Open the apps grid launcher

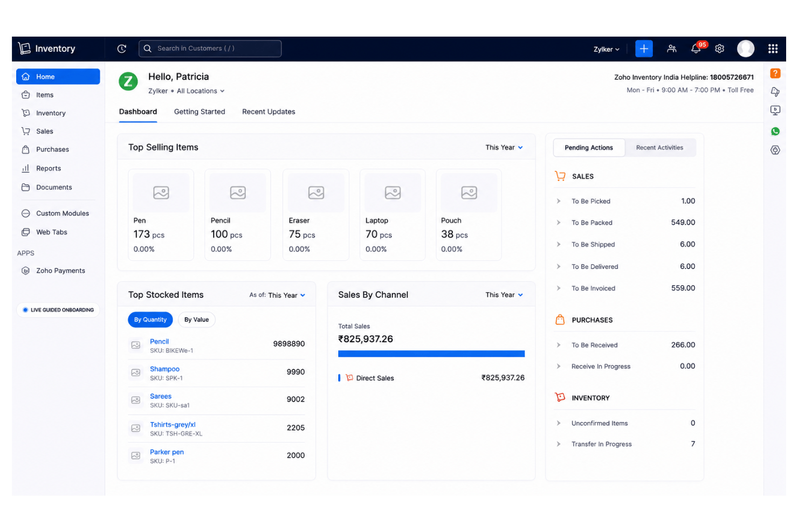click(773, 49)
